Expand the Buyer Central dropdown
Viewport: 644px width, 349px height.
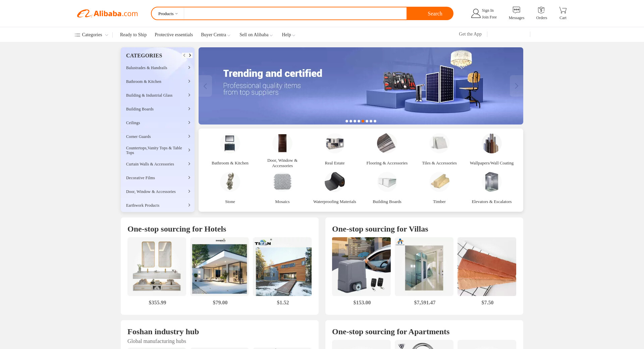(x=216, y=35)
